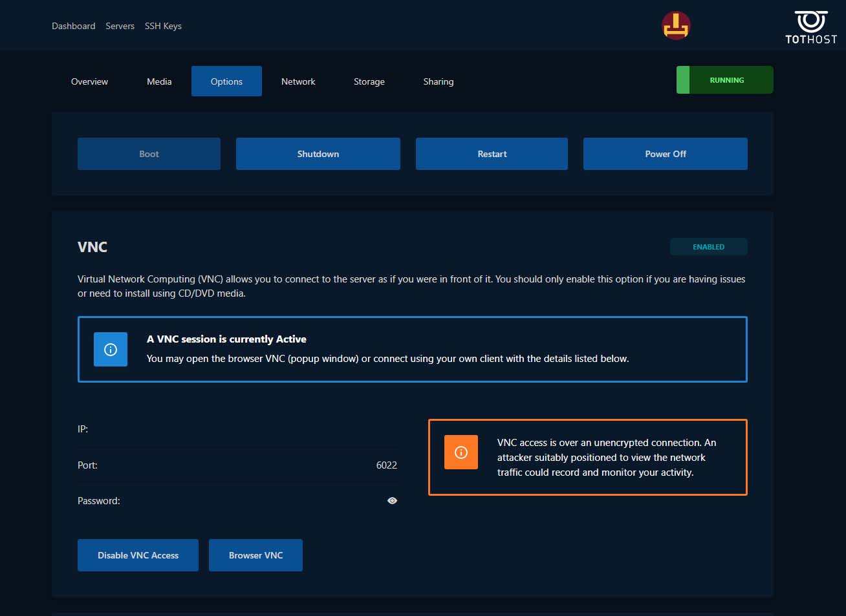846x616 pixels.
Task: Open the Media tab
Action: (x=159, y=81)
